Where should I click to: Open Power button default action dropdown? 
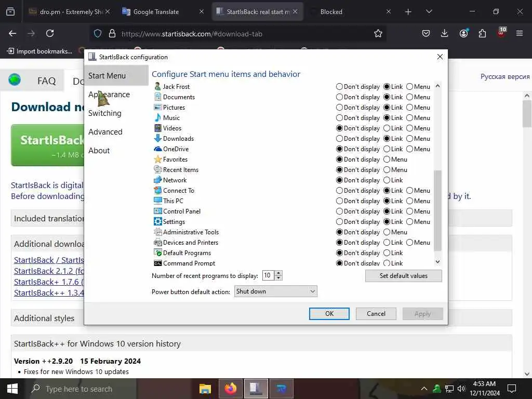click(275, 291)
